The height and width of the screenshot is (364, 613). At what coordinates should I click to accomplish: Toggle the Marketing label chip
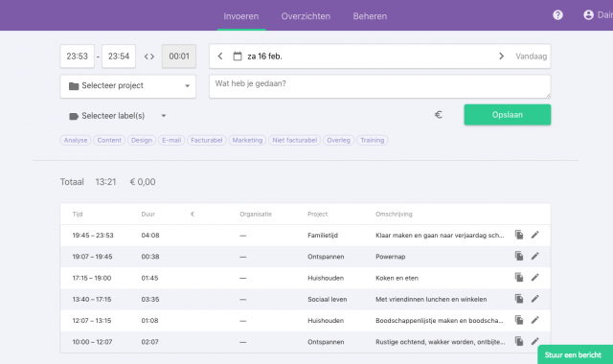(247, 141)
